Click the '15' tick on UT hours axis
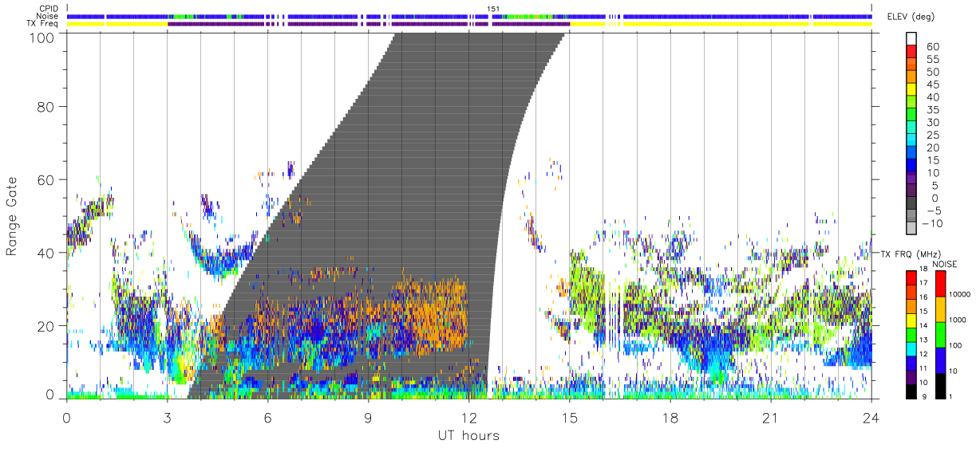Viewport: 980px width, 452px height. tap(569, 418)
